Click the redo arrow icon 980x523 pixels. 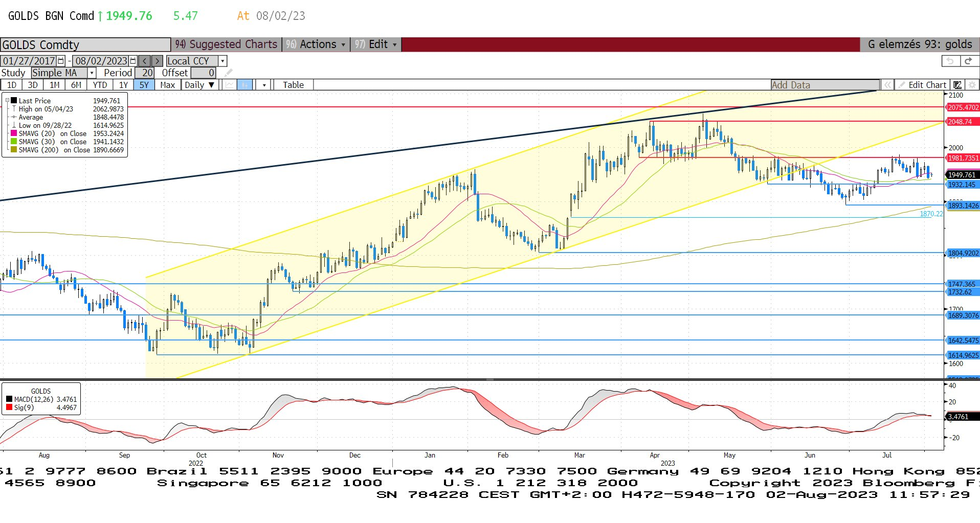[968, 61]
